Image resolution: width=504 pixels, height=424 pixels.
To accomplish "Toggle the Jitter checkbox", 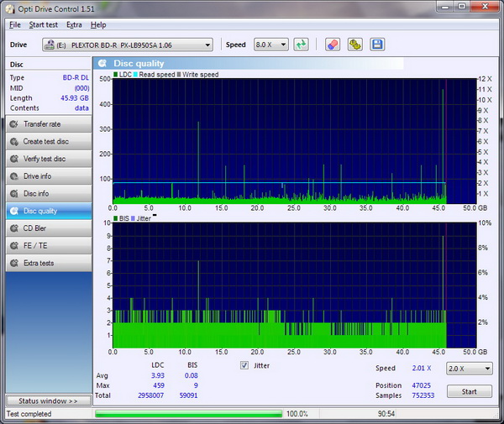I will [244, 365].
